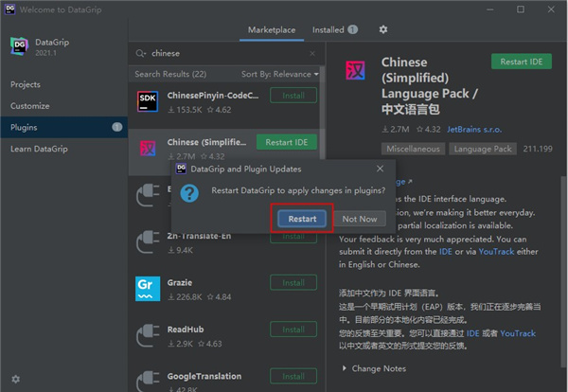Click the plugin settings gear icon
The image size is (568, 392).
point(383,29)
